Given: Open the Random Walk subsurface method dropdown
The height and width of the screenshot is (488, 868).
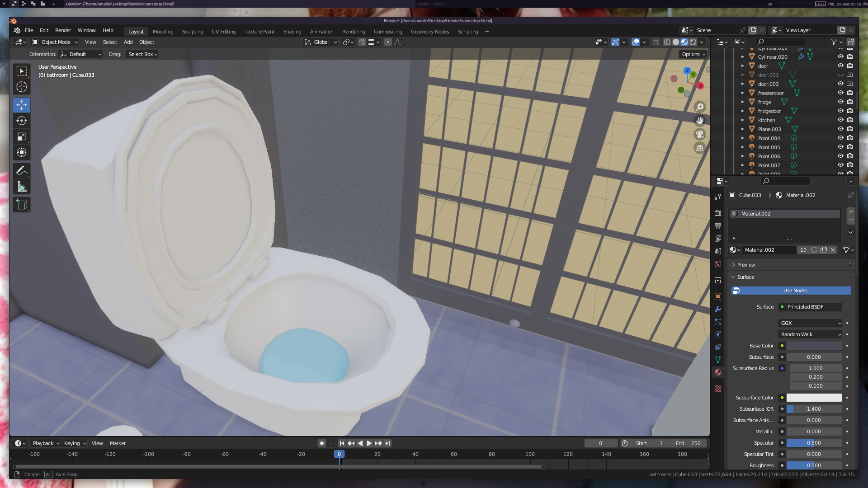Looking at the screenshot, I should click(x=810, y=334).
